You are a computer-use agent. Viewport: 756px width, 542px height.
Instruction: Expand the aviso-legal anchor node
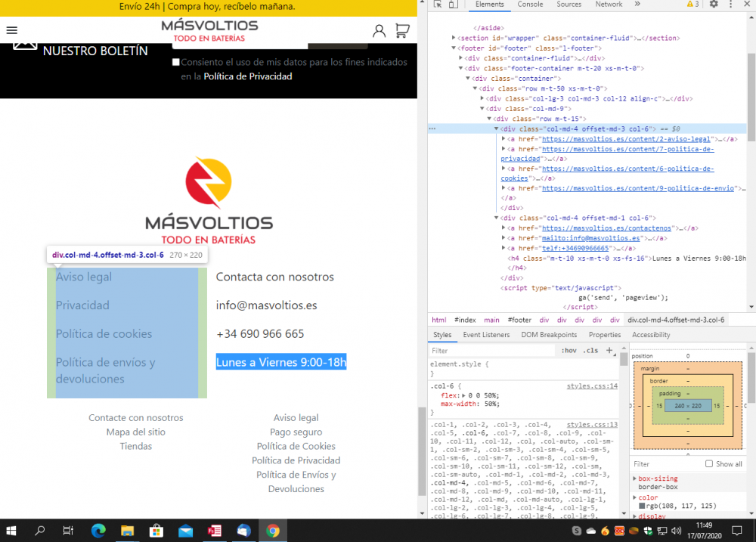point(503,139)
